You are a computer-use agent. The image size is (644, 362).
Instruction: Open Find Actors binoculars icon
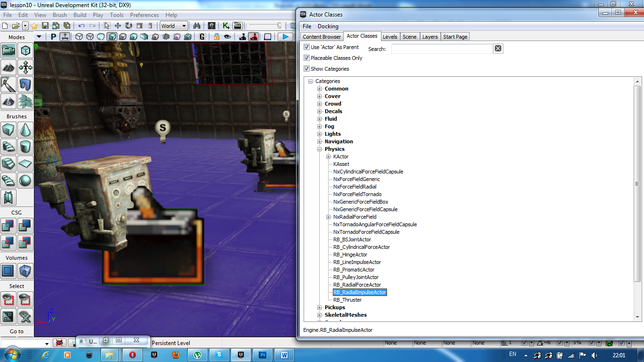point(198,26)
